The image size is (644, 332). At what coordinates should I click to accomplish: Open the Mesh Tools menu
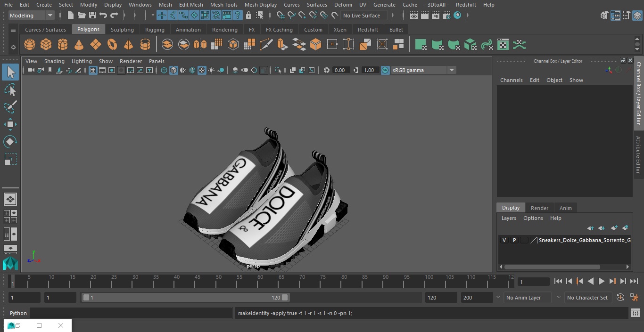click(x=223, y=5)
